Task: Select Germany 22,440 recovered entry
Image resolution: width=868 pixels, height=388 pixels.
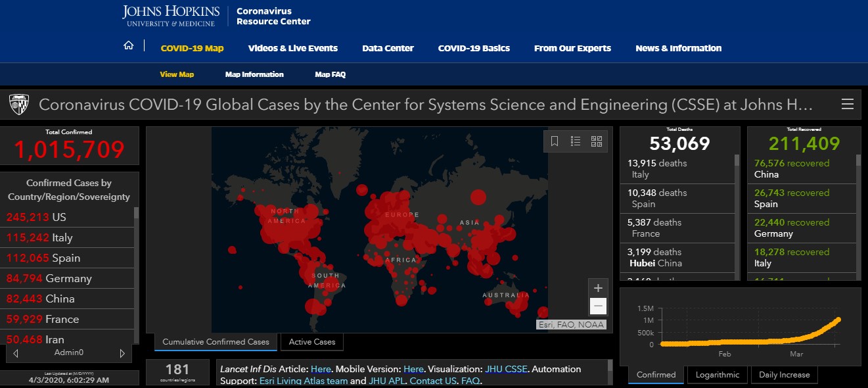Action: [x=802, y=228]
